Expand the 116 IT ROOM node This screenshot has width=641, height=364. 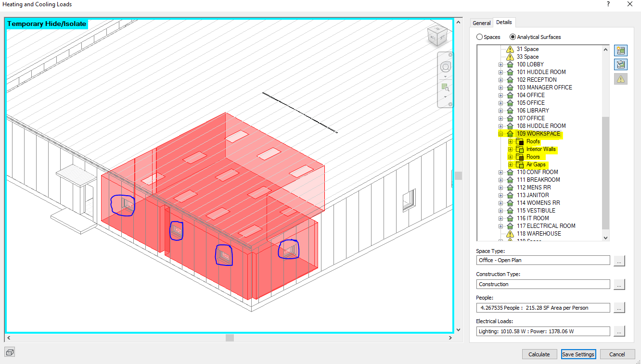click(x=500, y=218)
